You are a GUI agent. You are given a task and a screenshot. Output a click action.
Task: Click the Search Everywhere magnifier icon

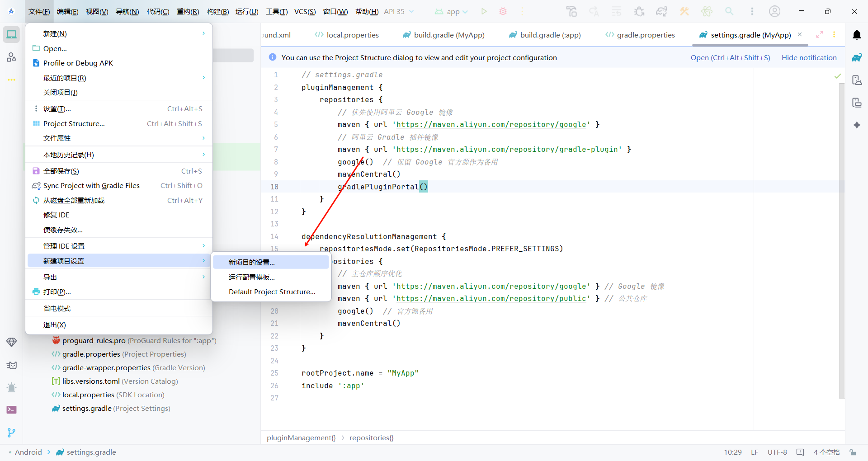click(729, 11)
